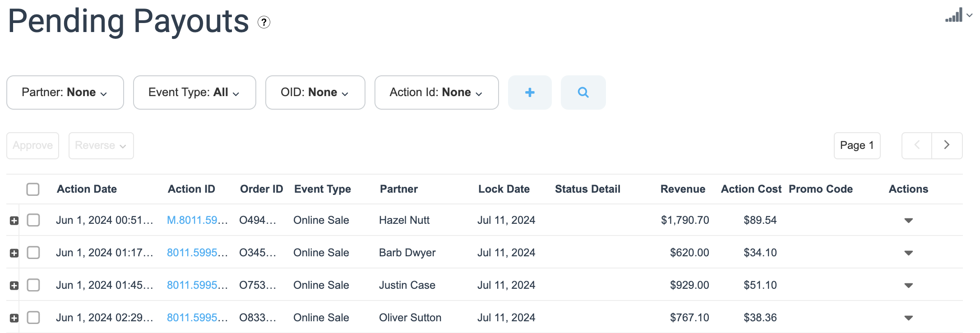This screenshot has height=333, width=980.
Task: Select the $51.10 action cost cell
Action: pos(760,285)
